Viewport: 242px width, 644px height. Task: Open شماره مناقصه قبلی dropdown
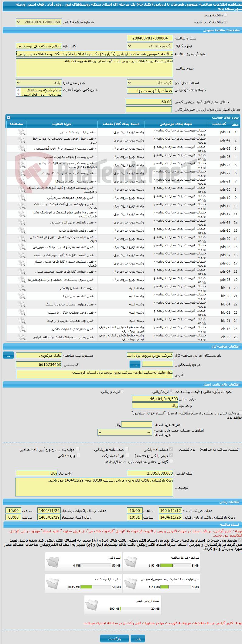click(x=39, y=22)
